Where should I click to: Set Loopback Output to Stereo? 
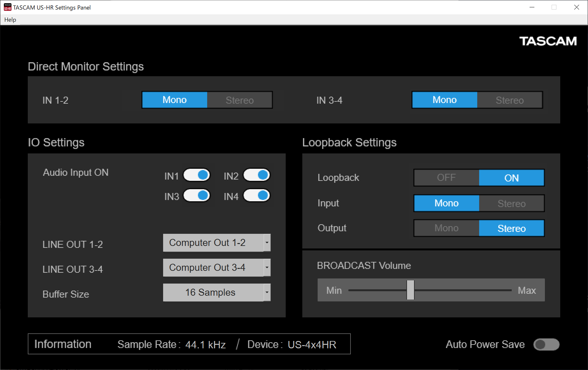[x=512, y=228]
